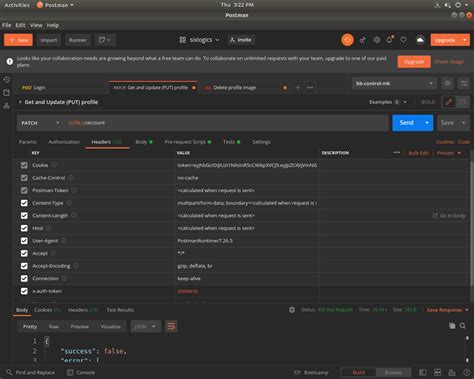Viewport: 474px width, 379px height.
Task: Open the Presets dropdown
Action: click(x=449, y=153)
